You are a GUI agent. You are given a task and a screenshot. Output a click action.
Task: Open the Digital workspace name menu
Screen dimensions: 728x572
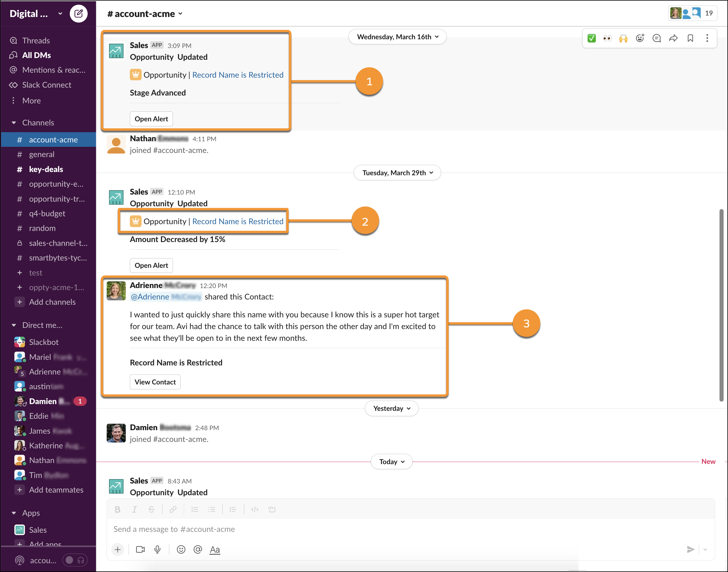36,14
